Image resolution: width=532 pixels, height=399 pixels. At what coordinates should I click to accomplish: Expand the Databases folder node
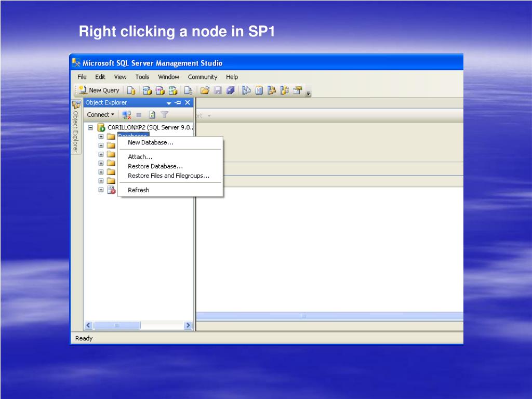tap(101, 137)
